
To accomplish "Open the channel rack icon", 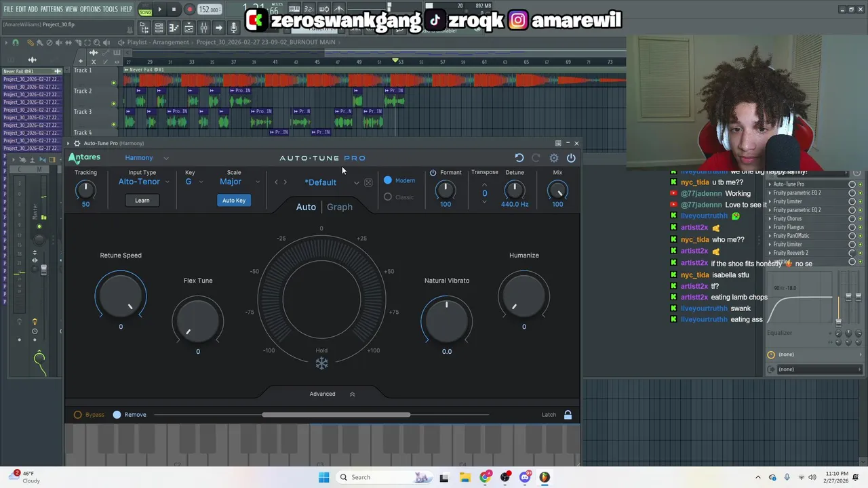I will [159, 28].
